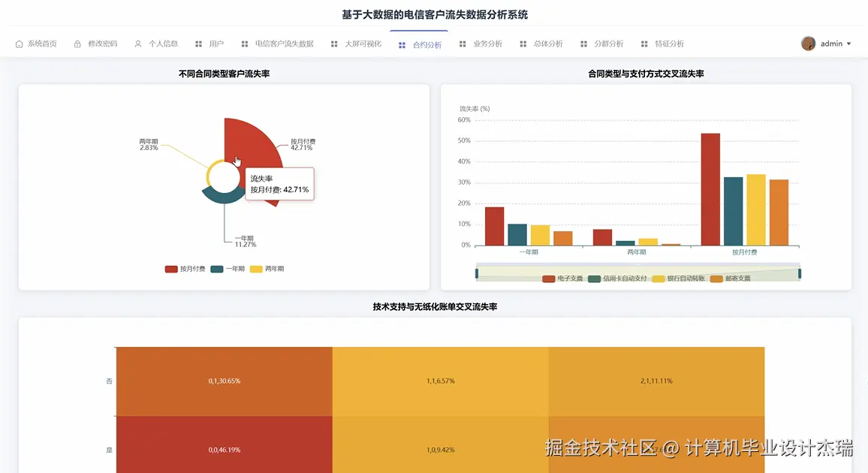Click heatmap cell 0,1,30.65%

225,381
